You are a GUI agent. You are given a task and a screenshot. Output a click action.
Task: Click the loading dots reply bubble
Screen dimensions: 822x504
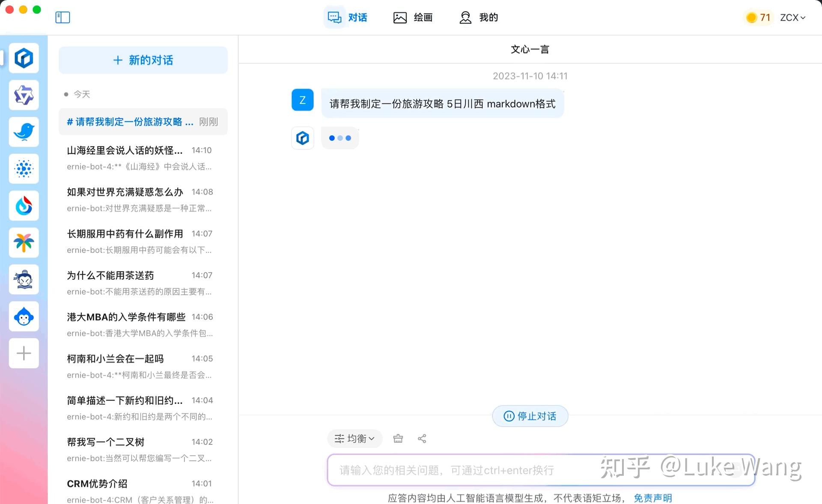340,138
